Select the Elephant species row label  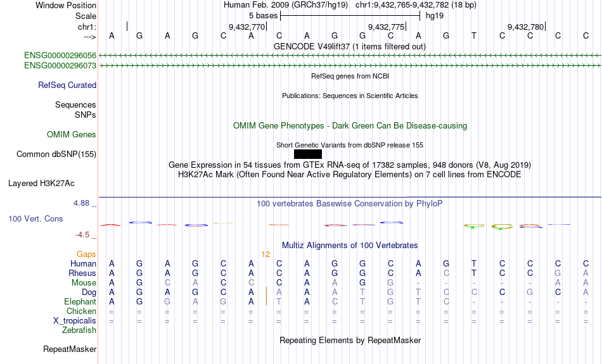point(80,301)
